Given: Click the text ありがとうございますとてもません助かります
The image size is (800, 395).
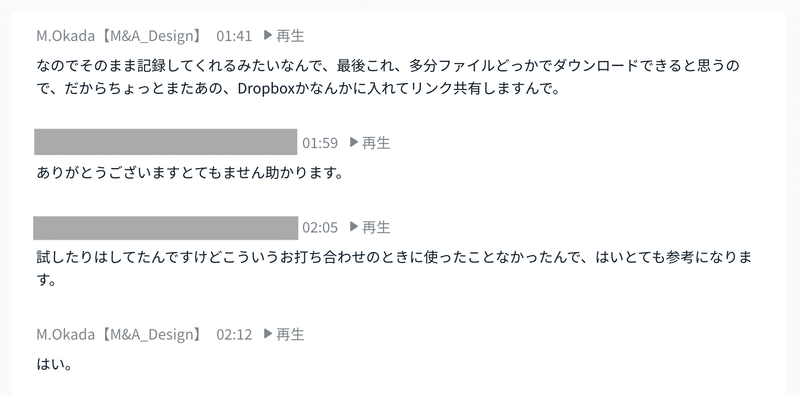Looking at the screenshot, I should [x=189, y=172].
